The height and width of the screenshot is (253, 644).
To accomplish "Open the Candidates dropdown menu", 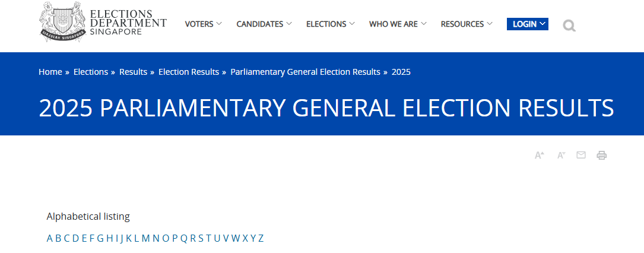I will click(x=264, y=24).
